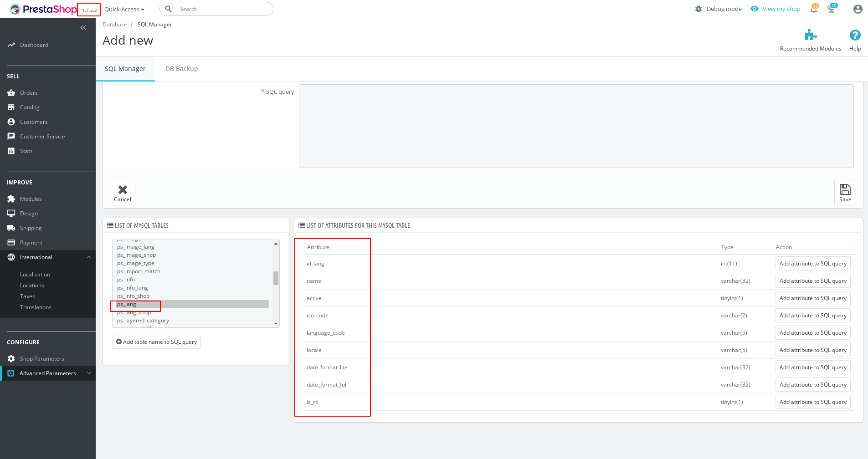Click the Customers person icon
The image size is (868, 459).
(x=11, y=122)
